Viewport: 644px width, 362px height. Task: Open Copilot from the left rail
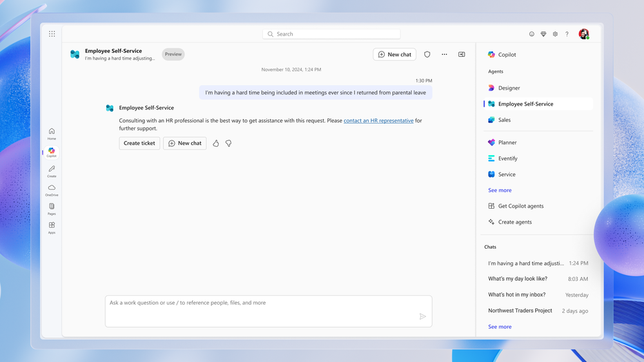52,153
